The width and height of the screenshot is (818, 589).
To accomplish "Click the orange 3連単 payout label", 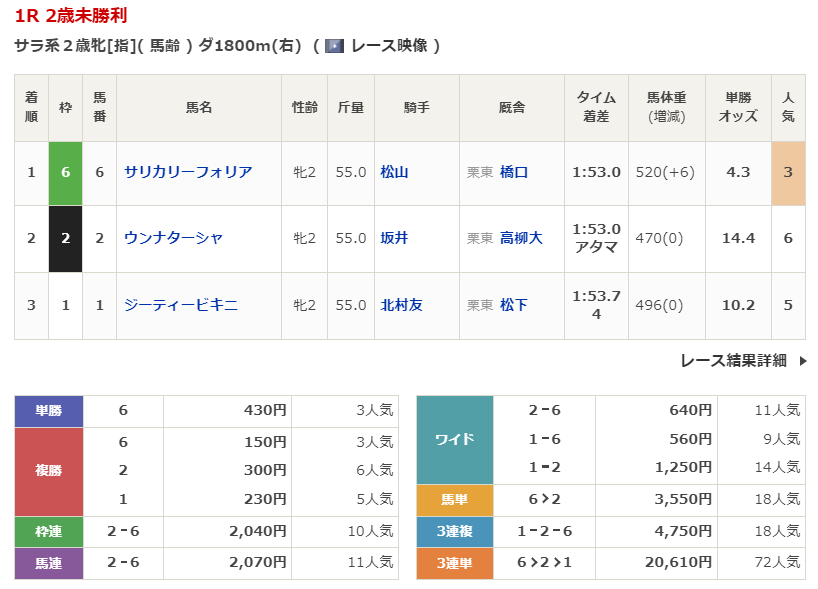I will tap(454, 564).
